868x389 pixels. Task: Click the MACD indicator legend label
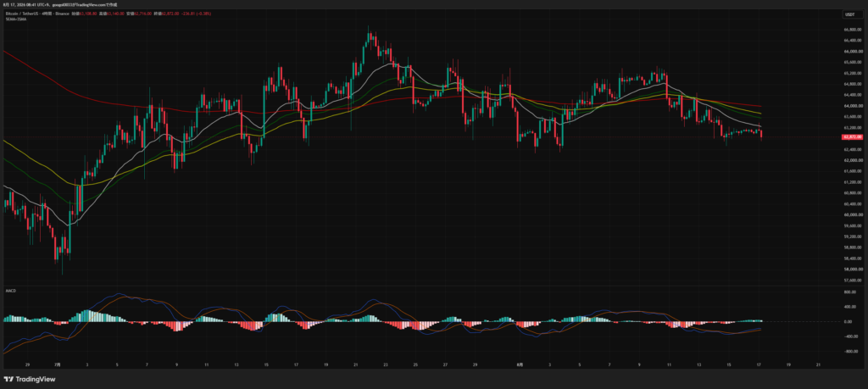pos(9,290)
